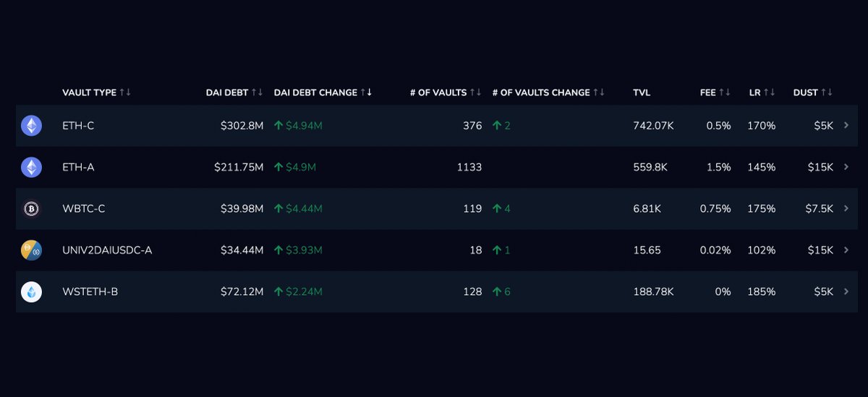Toggle sorting on Fee column
Screen dimensions: 868x397
click(725, 93)
